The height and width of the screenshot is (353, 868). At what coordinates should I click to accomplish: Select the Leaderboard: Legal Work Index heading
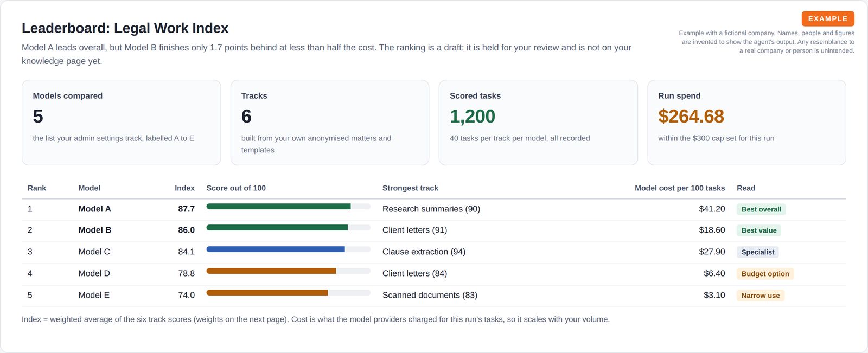pos(125,28)
